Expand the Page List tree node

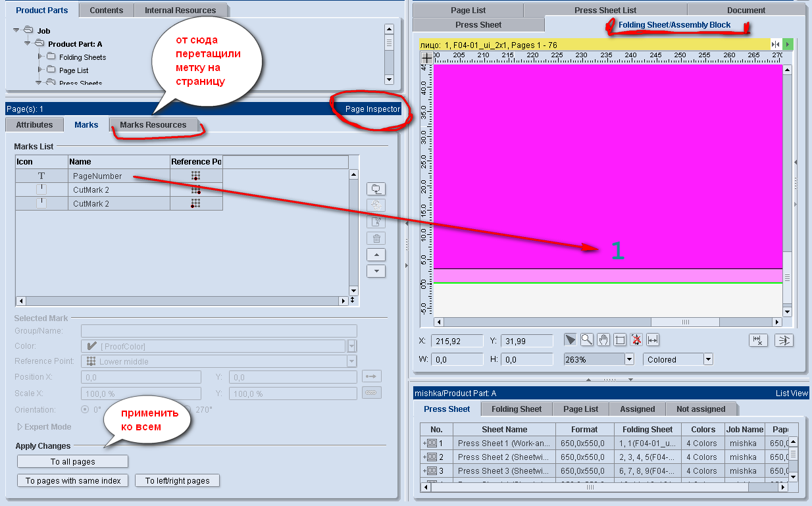(40, 70)
